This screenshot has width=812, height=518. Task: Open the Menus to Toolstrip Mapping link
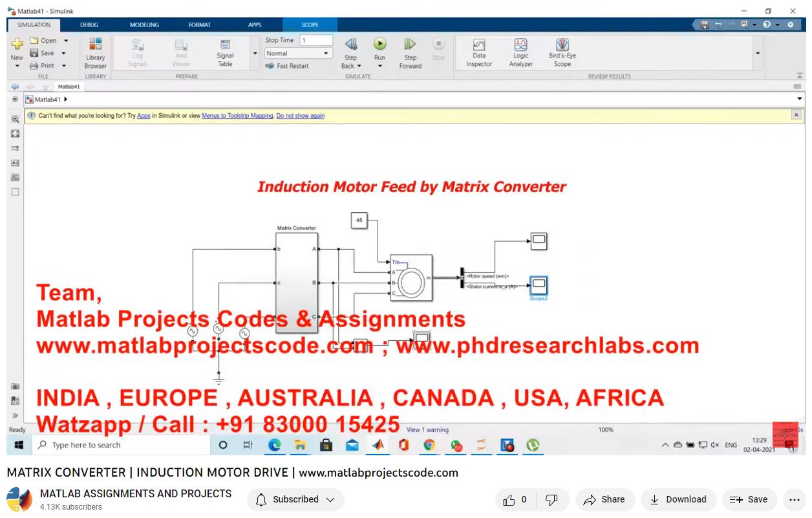pyautogui.click(x=237, y=116)
